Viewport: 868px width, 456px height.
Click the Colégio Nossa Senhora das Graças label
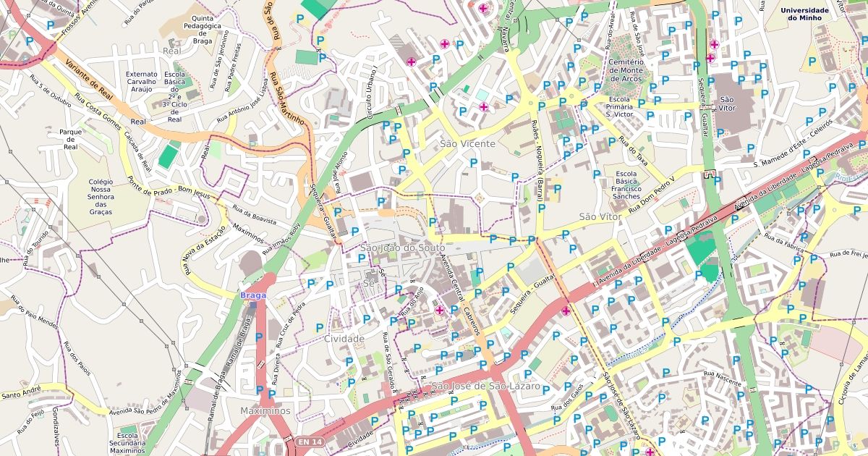click(x=101, y=197)
